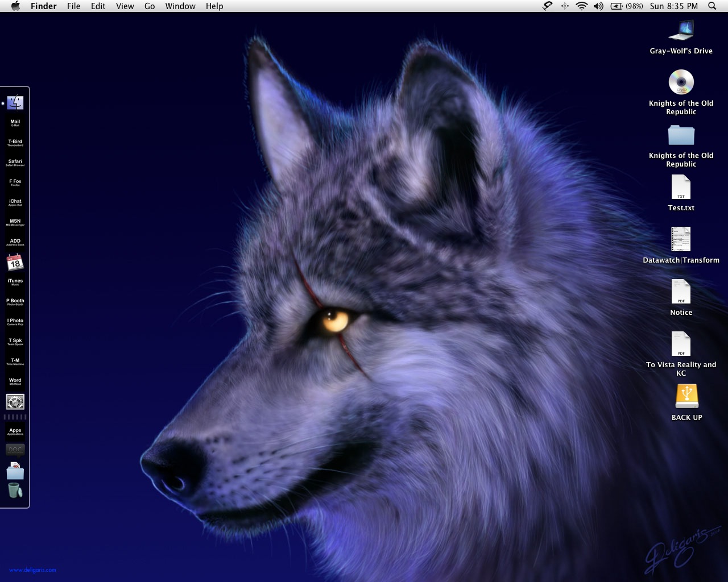Open T-Bird Thunderbird in the dock
Image resolution: width=728 pixels, height=582 pixels.
click(x=15, y=143)
